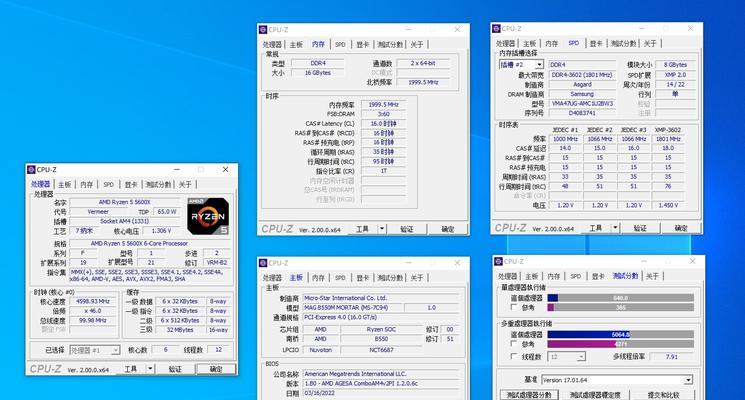
Task: Click the XMP-3602 voltage value 1.450 V
Action: [668, 205]
